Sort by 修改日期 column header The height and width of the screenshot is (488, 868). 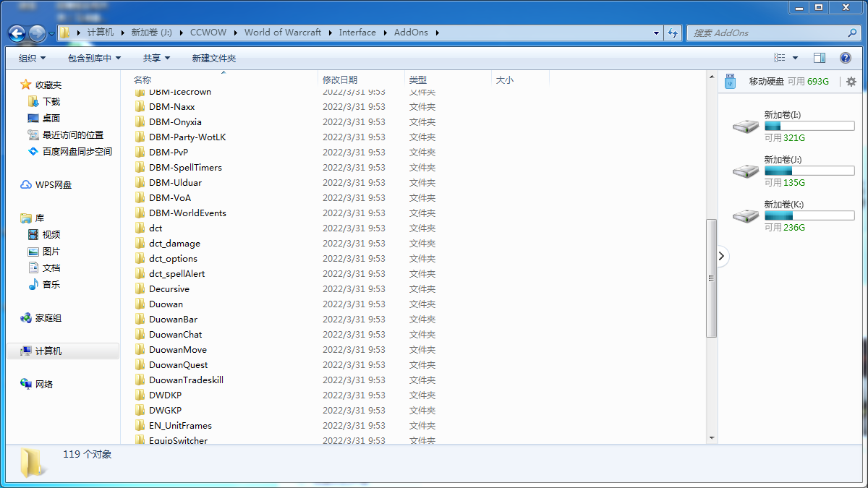[x=340, y=80]
